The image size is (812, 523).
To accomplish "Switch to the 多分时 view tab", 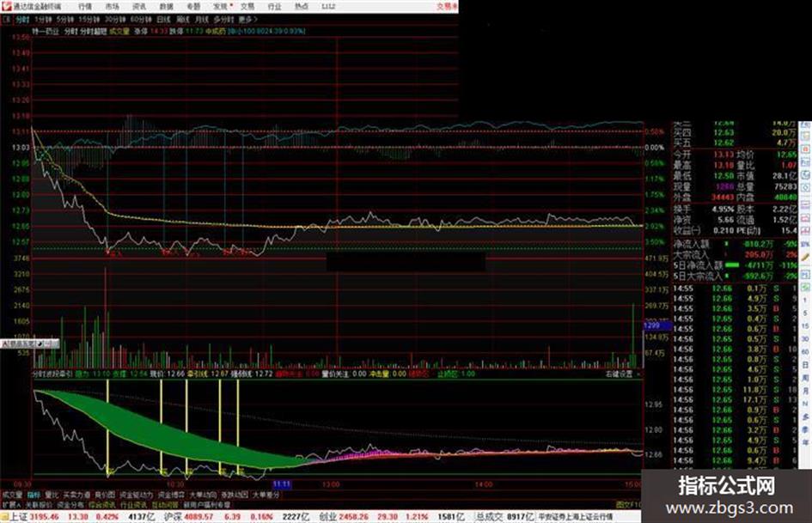I will pyautogui.click(x=223, y=20).
